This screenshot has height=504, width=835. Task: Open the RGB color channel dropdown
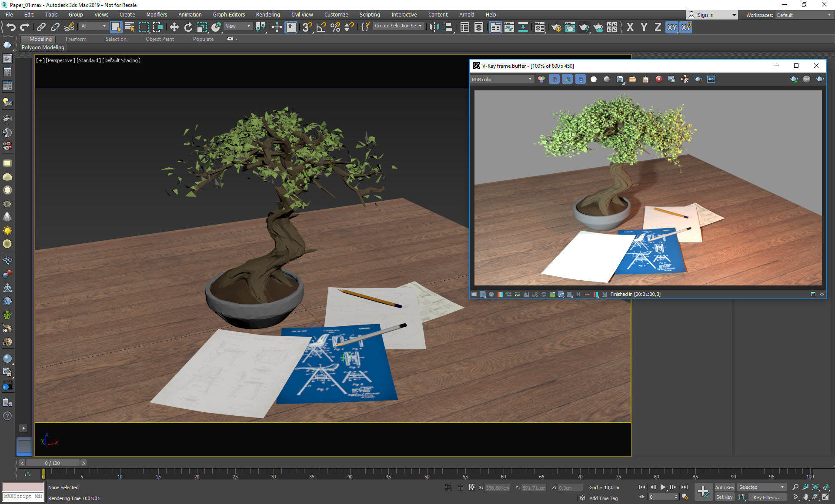tap(502, 79)
